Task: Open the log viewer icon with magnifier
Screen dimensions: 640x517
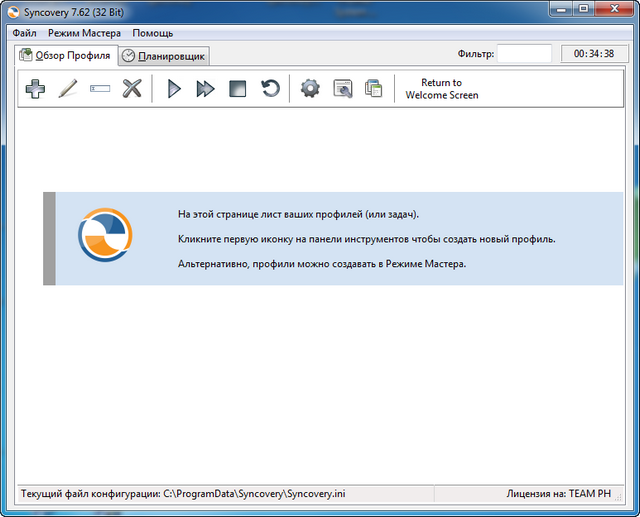Action: coord(342,90)
